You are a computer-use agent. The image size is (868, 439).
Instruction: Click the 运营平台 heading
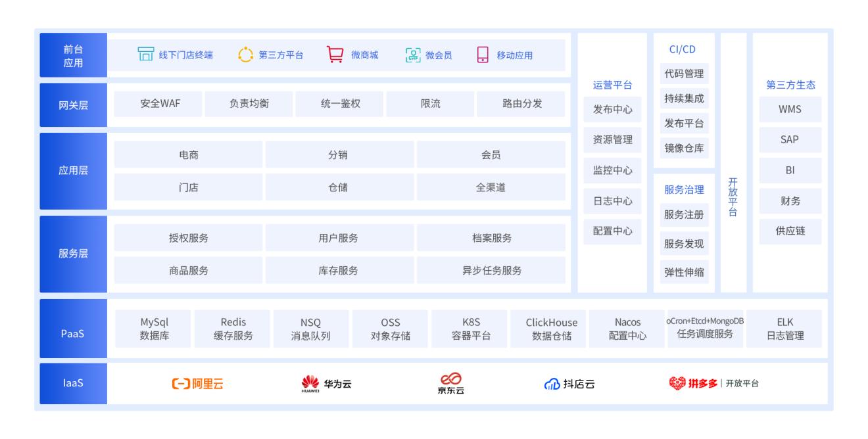point(612,85)
